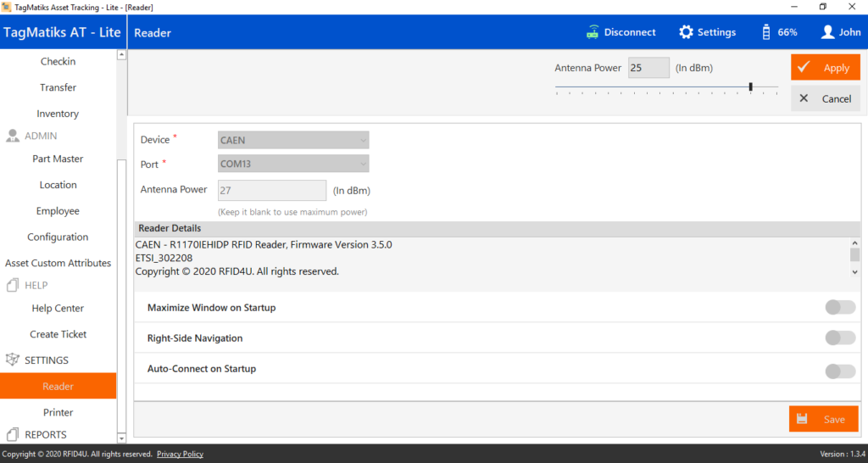Open the Configuration page
This screenshot has width=868, height=463.
click(x=58, y=237)
